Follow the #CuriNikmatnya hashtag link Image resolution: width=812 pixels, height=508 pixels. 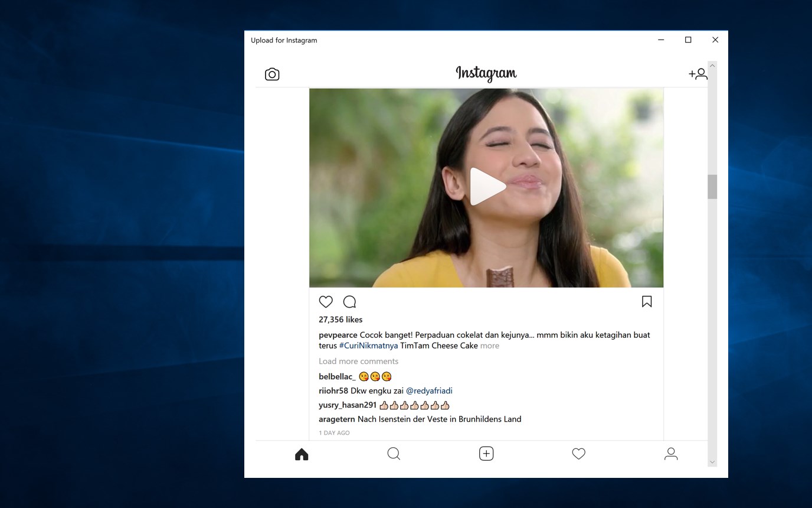coord(368,346)
